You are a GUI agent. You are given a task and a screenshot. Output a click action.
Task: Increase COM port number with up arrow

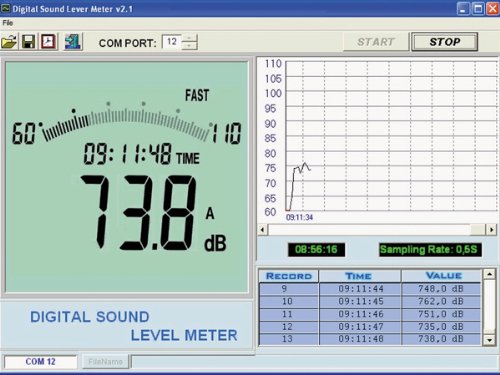(x=190, y=38)
